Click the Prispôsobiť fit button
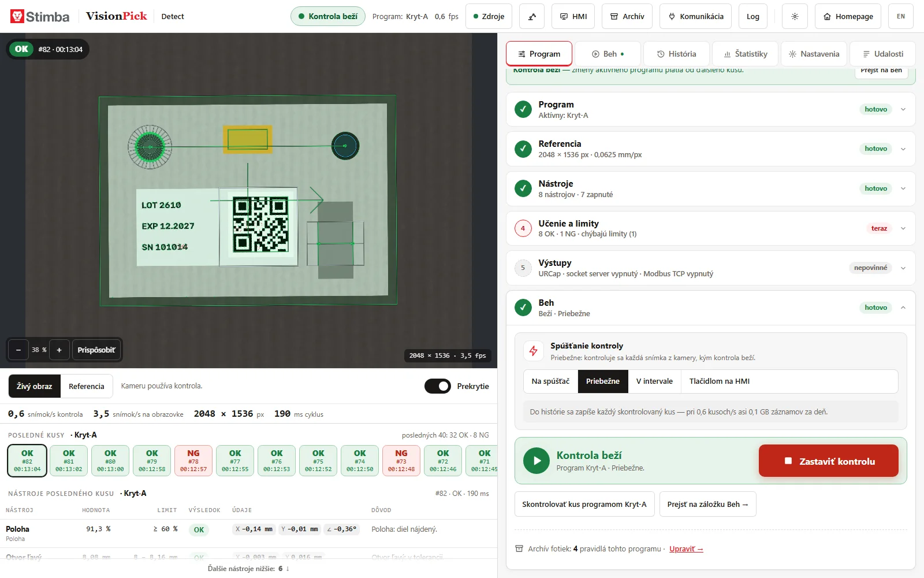The height and width of the screenshot is (578, 924). (x=96, y=350)
